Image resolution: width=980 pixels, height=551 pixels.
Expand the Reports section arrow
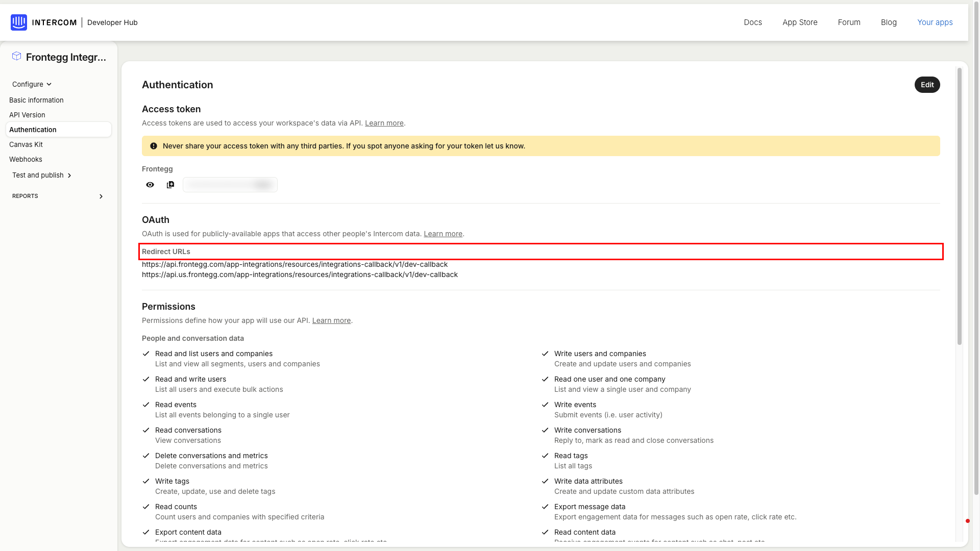tap(101, 196)
